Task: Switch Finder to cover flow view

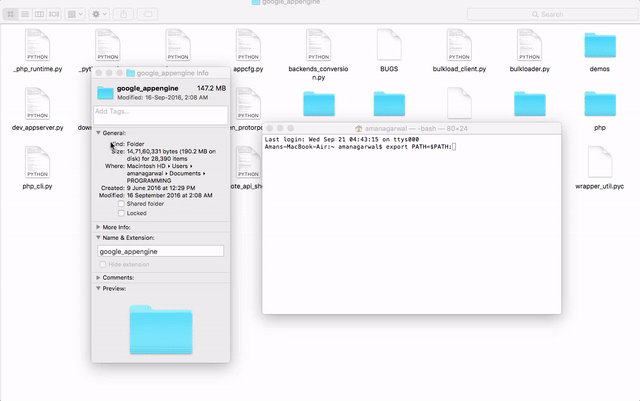Action: [54, 14]
